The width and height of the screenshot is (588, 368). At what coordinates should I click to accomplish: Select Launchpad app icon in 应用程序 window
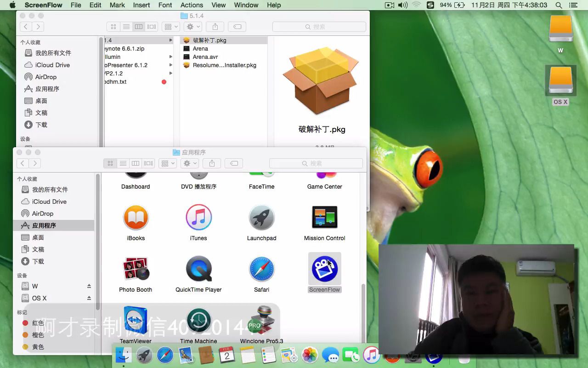click(x=261, y=218)
